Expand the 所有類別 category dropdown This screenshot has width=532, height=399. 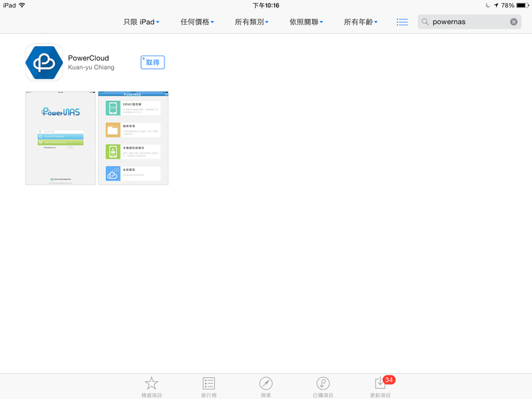(251, 22)
